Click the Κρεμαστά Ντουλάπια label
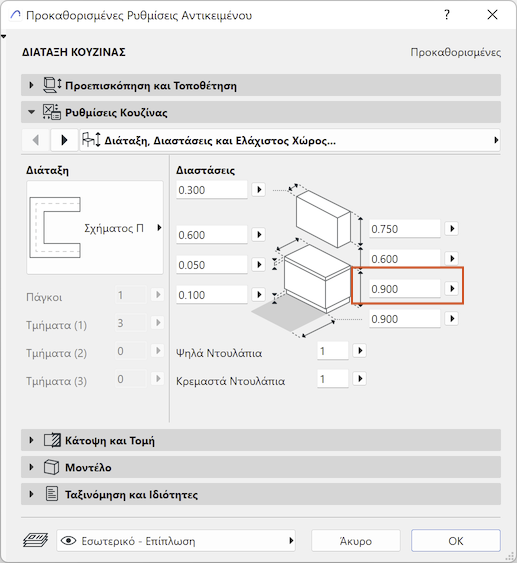This screenshot has width=517, height=563. coord(230,381)
